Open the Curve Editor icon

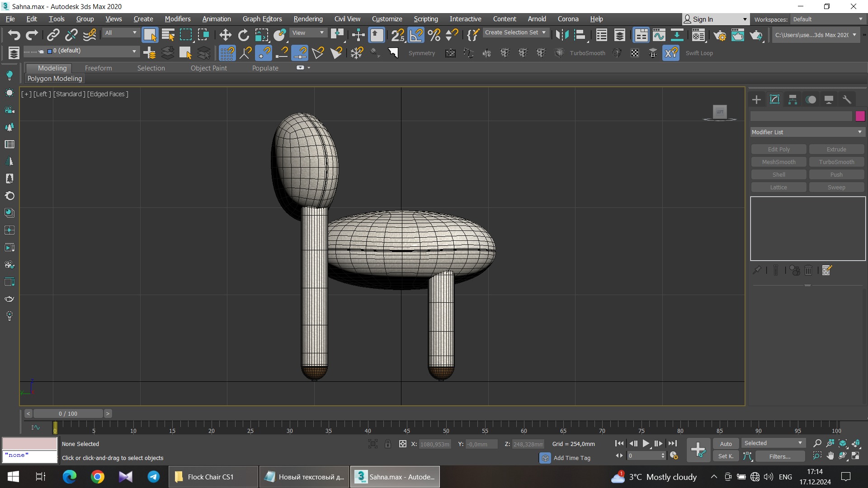[659, 35]
